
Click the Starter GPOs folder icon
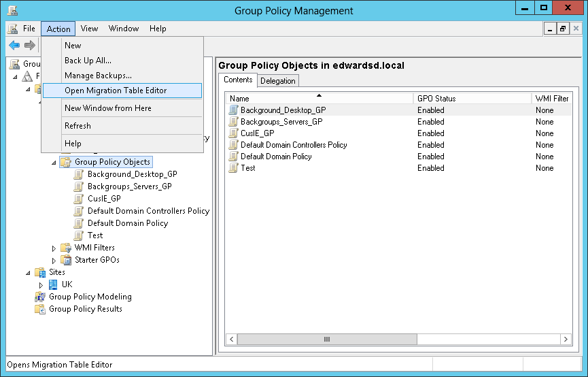[66, 260]
